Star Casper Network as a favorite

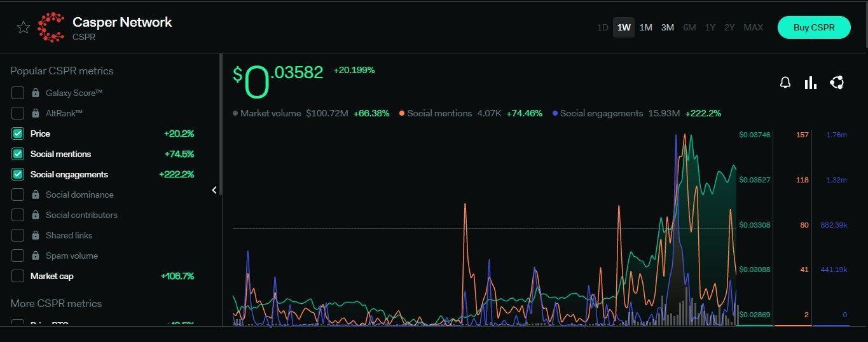pos(24,27)
